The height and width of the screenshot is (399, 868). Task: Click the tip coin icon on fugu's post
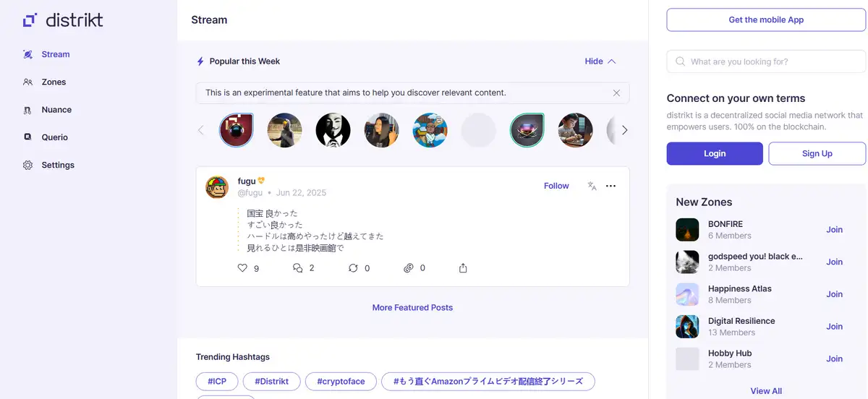point(409,268)
